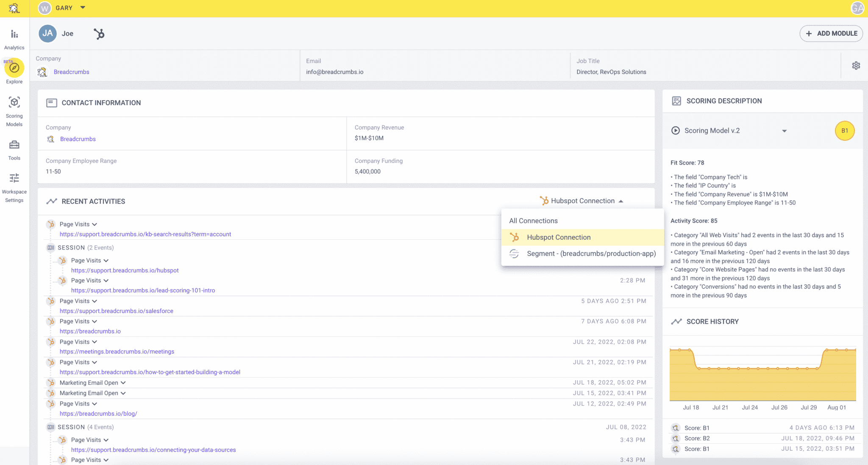Click Score: B1 entry from JUL 15, 2022
The height and width of the screenshot is (465, 868).
(x=763, y=449)
